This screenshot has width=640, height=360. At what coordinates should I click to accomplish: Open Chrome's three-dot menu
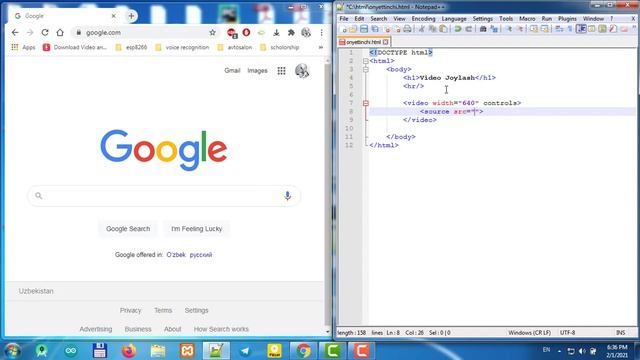pyautogui.click(x=321, y=32)
